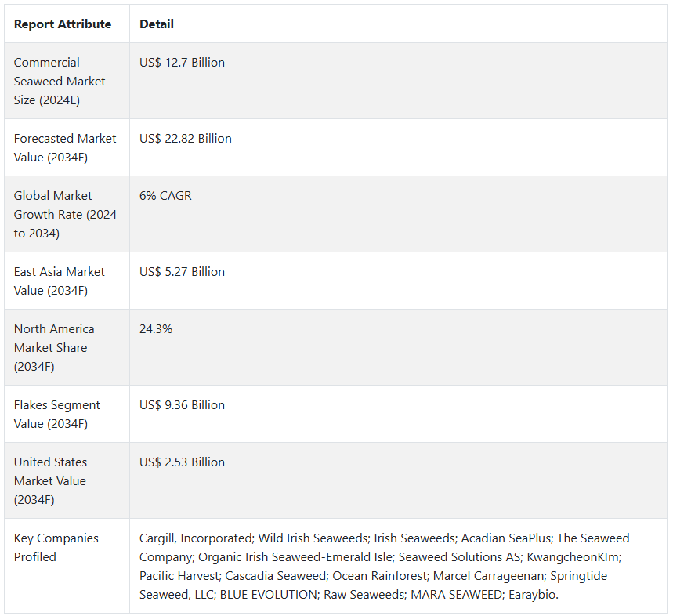Click the "Report Attribute" column header

(63, 24)
